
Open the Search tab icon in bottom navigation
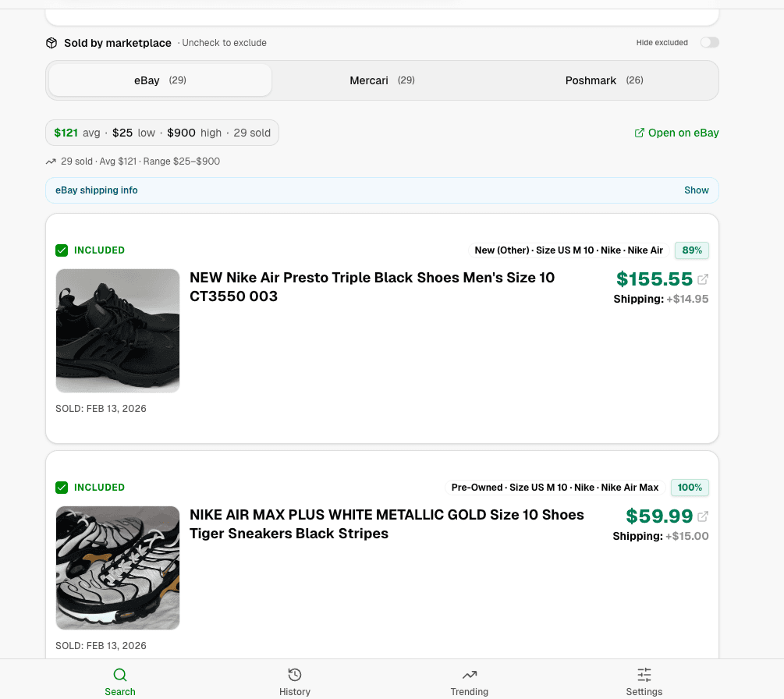click(120, 674)
